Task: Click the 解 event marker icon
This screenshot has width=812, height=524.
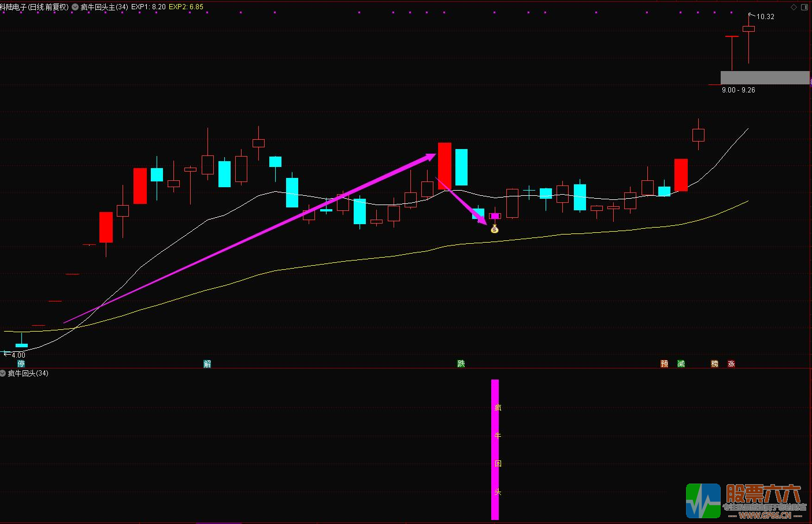Action: click(x=207, y=363)
